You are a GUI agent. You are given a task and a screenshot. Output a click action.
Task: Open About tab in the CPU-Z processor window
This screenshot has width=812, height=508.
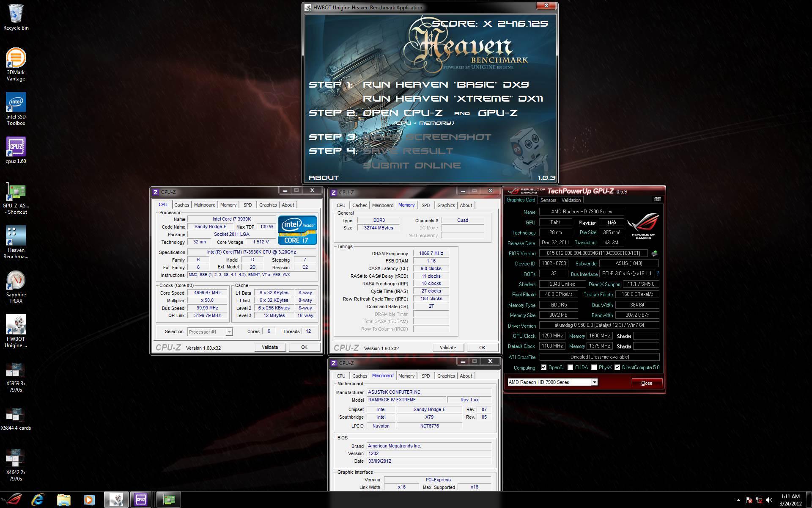pyautogui.click(x=288, y=205)
